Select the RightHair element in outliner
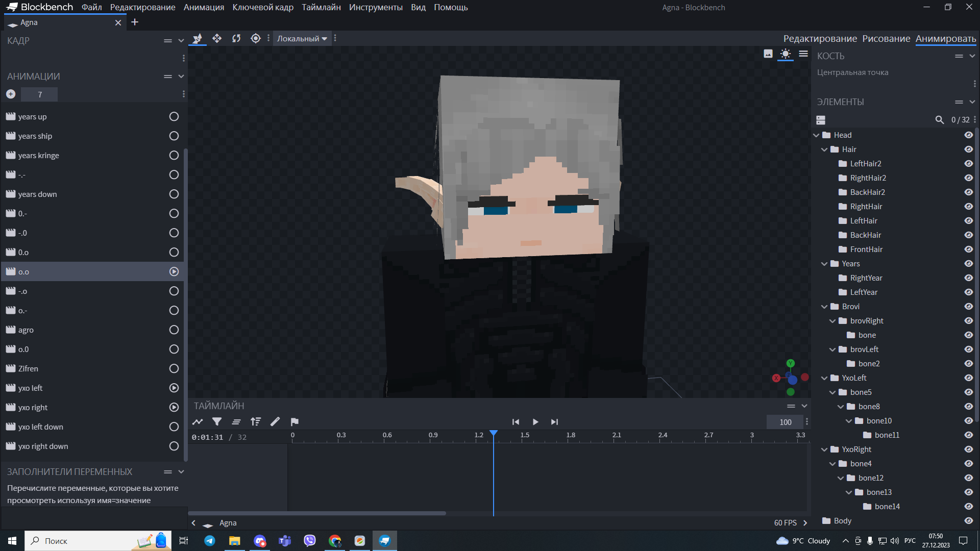 click(x=866, y=207)
